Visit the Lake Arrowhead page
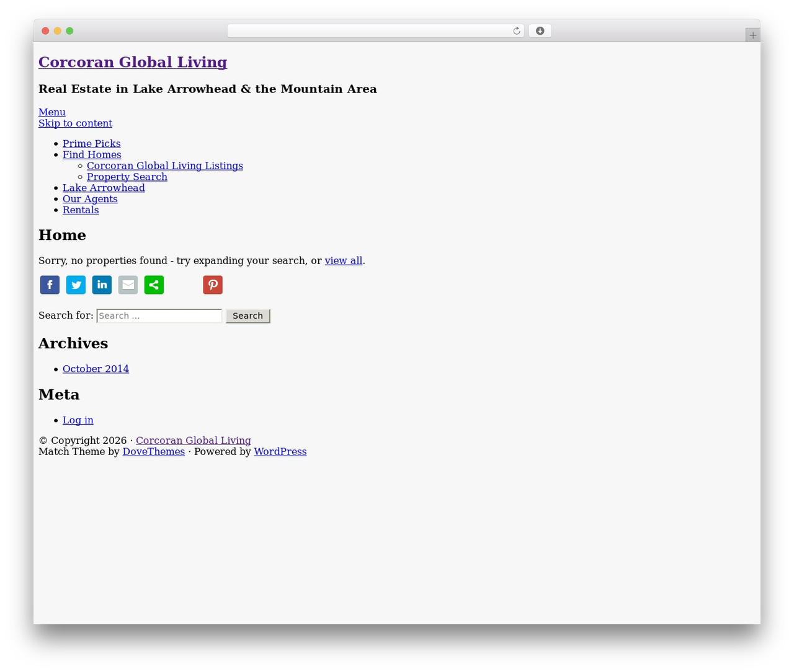The image size is (794, 672). (104, 188)
